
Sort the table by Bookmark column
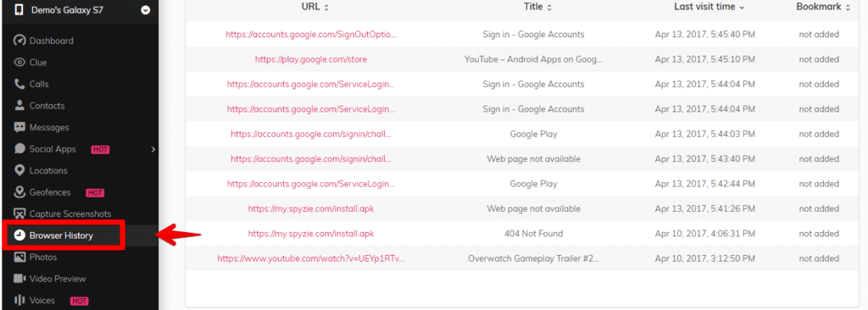pos(823,7)
